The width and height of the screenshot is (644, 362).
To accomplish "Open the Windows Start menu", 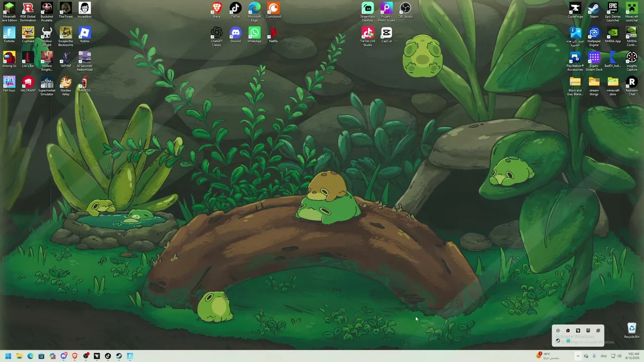I will pyautogui.click(x=8, y=356).
